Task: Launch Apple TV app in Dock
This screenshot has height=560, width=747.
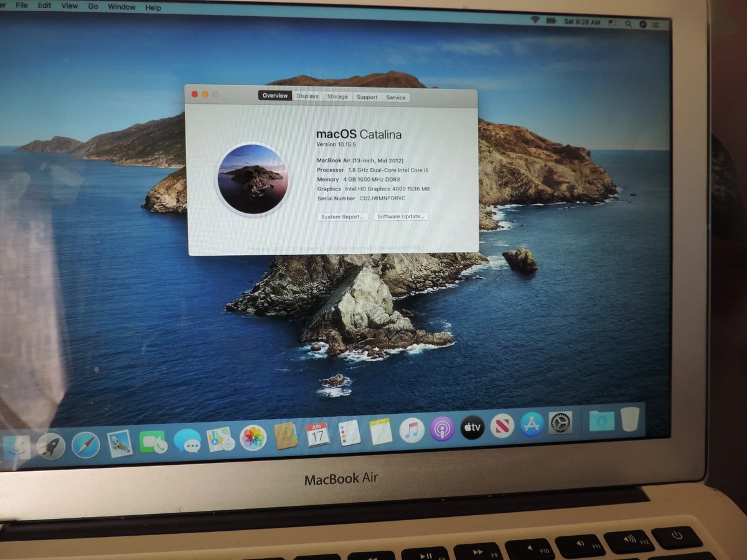Action: point(472,427)
